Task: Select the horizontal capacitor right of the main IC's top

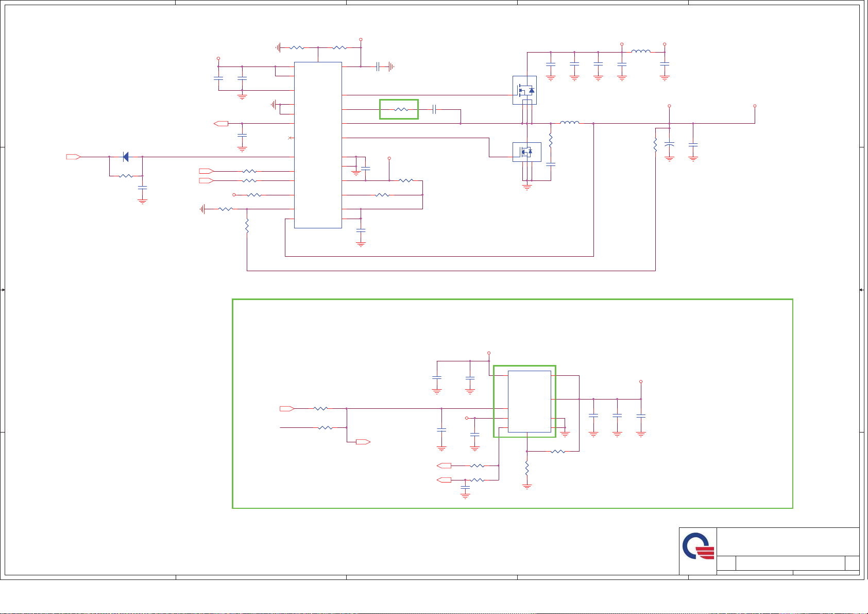Action: pyautogui.click(x=379, y=67)
